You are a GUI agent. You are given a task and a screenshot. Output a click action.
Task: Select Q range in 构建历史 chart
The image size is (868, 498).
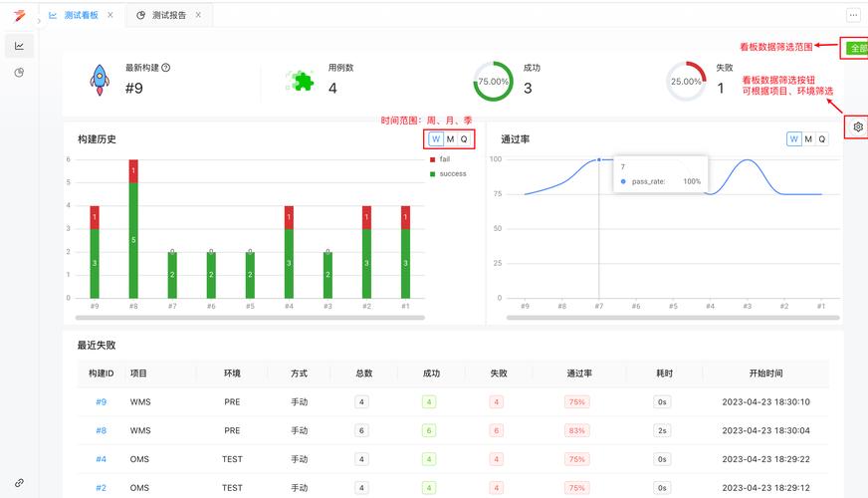[464, 139]
